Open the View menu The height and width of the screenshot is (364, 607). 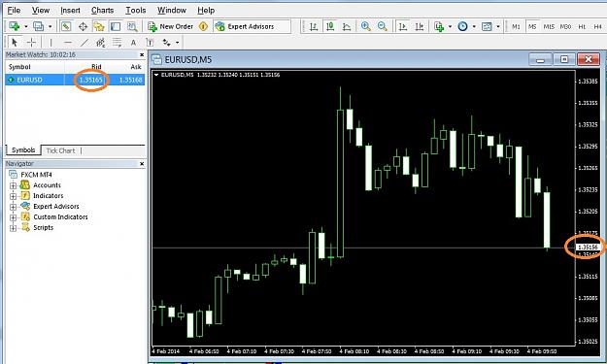[40, 10]
